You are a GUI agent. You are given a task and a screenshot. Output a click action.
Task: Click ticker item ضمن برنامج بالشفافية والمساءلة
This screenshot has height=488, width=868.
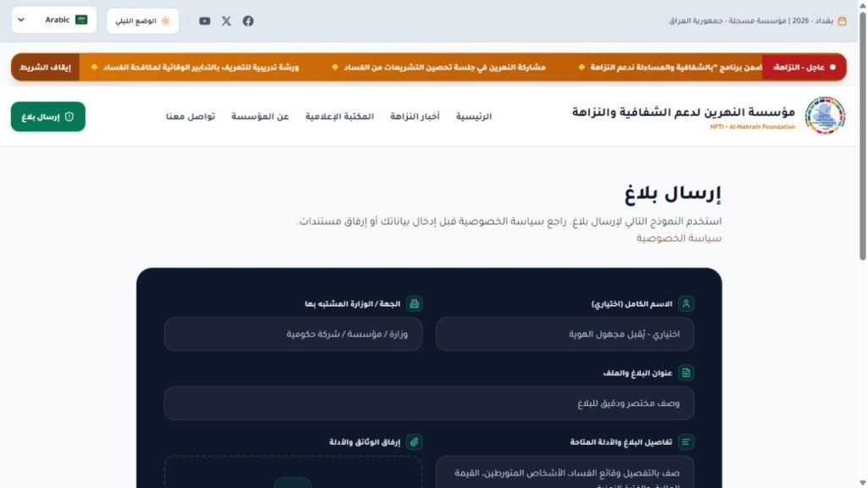(676, 68)
